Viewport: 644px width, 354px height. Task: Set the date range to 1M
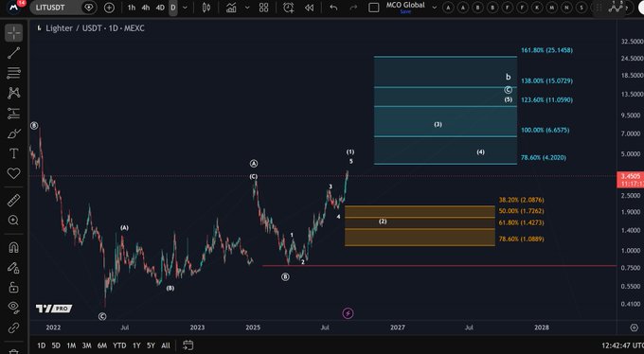tap(71, 345)
